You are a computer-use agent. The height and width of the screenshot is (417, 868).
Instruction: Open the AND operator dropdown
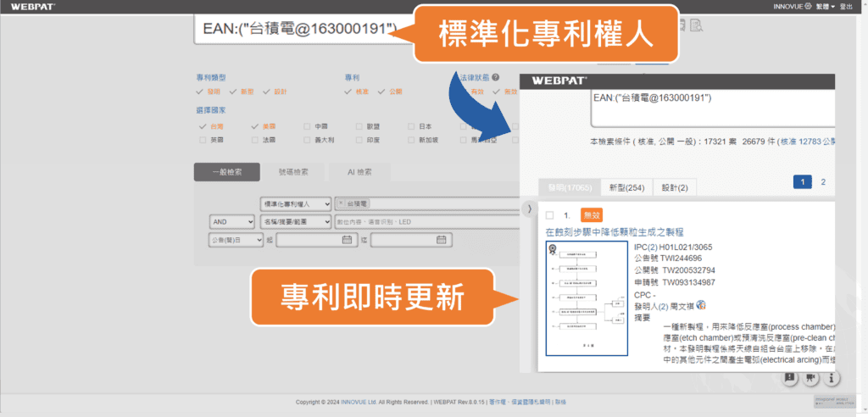(231, 221)
